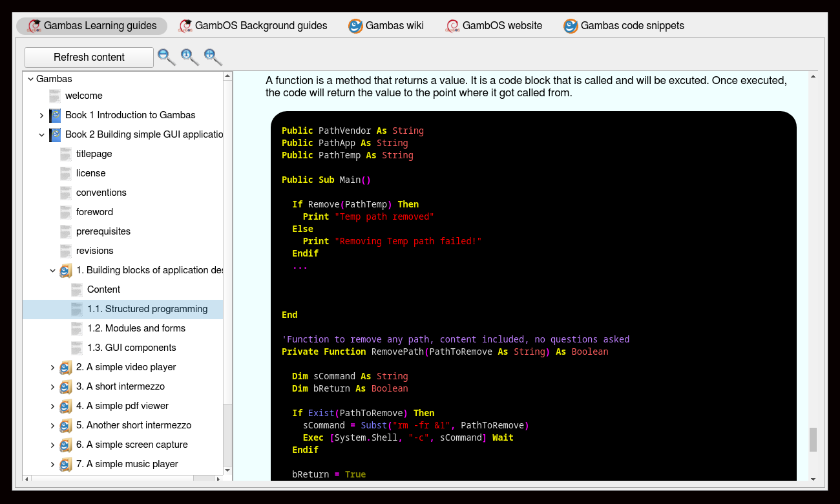The width and height of the screenshot is (840, 504).
Task: Expand chapter 4 A simple pdf viewer
Action: [x=53, y=406]
